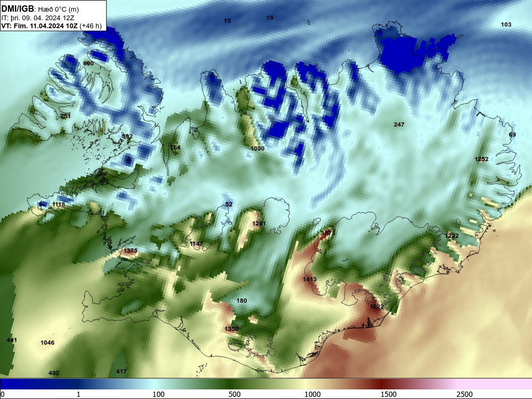
Task: Select the map value 1375
Action: coord(131,251)
